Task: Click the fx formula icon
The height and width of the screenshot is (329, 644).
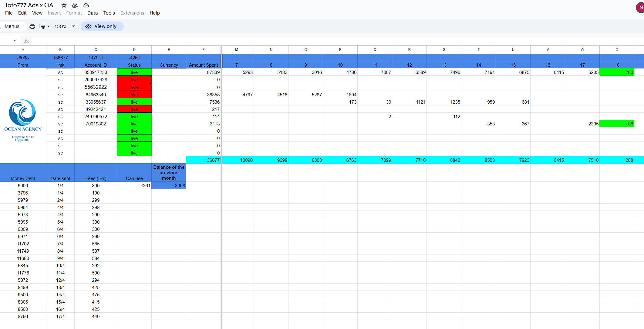Action: coord(27,41)
